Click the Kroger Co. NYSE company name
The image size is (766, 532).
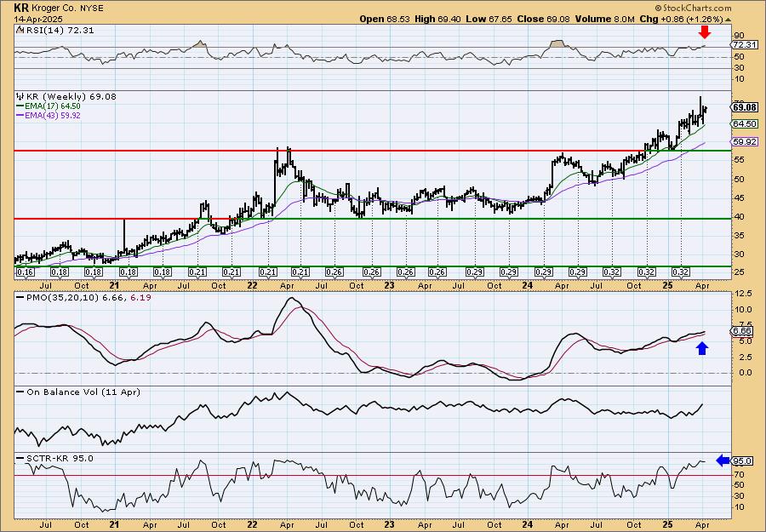coord(67,9)
